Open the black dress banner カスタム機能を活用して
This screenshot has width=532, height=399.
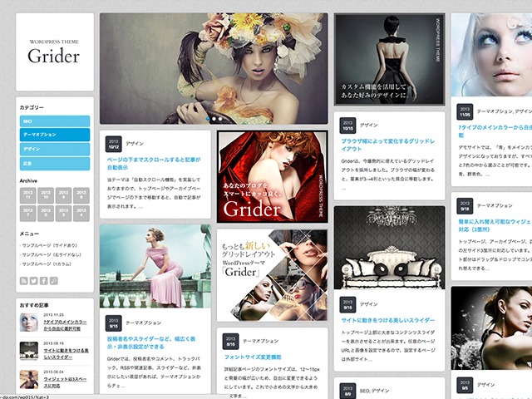click(x=389, y=59)
